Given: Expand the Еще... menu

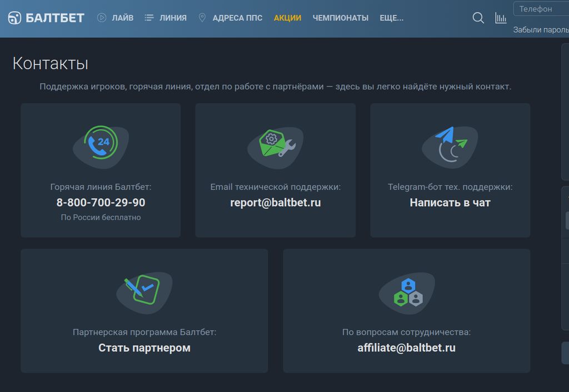Looking at the screenshot, I should [392, 18].
